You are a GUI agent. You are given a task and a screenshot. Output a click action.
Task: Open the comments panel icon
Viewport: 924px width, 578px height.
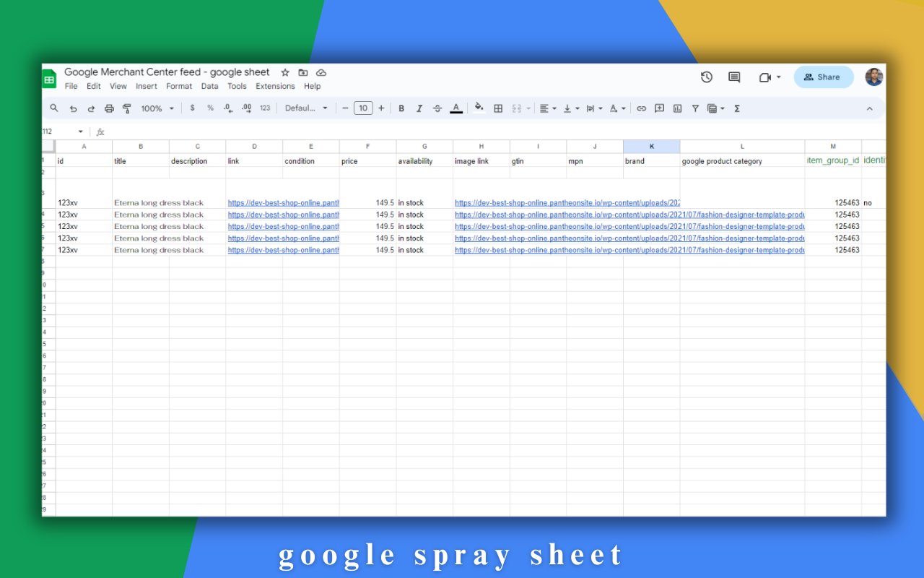click(x=734, y=77)
